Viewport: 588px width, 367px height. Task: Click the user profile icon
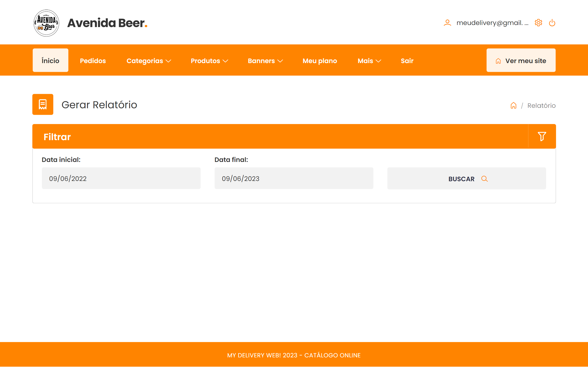pos(447,23)
